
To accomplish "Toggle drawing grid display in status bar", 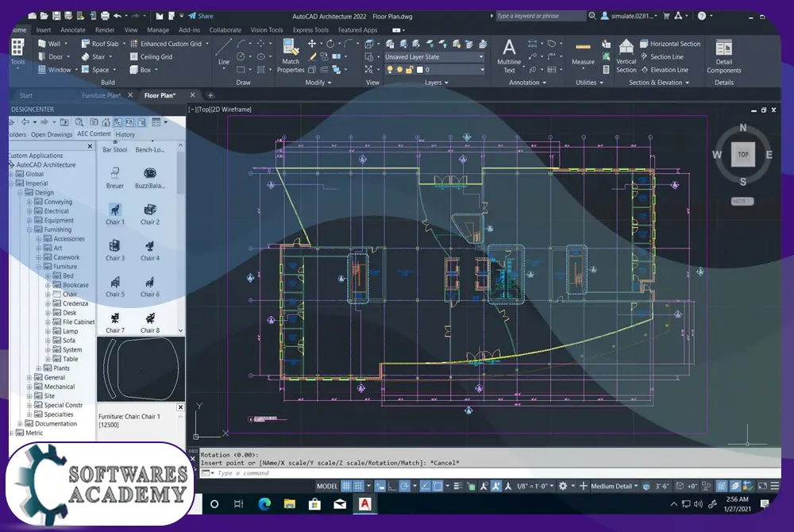I will tap(346, 486).
